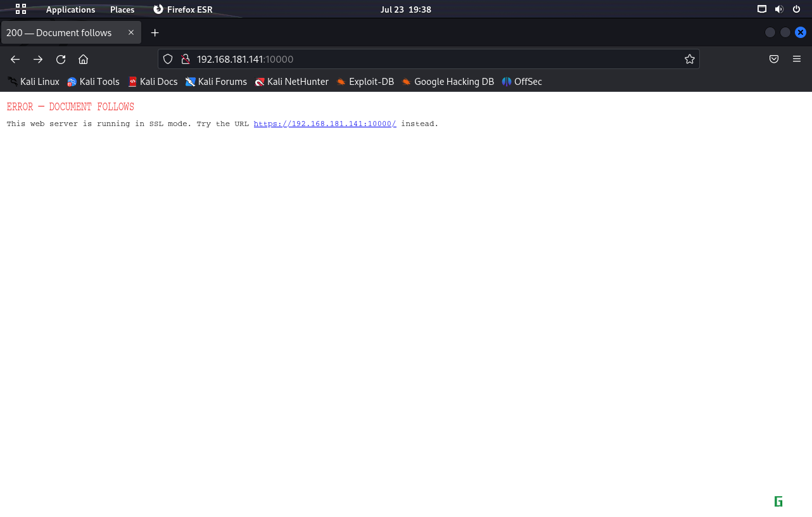Image resolution: width=812 pixels, height=517 pixels.
Task: Open Exploit-DB bookmark
Action: click(365, 81)
